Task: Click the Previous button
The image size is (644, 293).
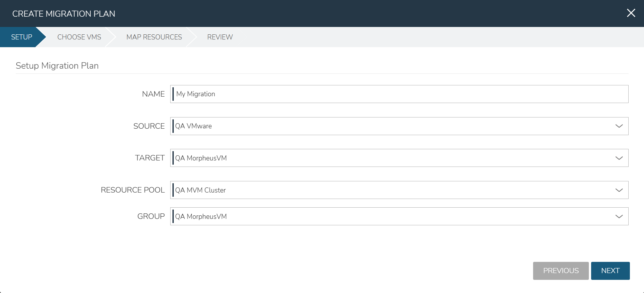Action: coord(561,271)
